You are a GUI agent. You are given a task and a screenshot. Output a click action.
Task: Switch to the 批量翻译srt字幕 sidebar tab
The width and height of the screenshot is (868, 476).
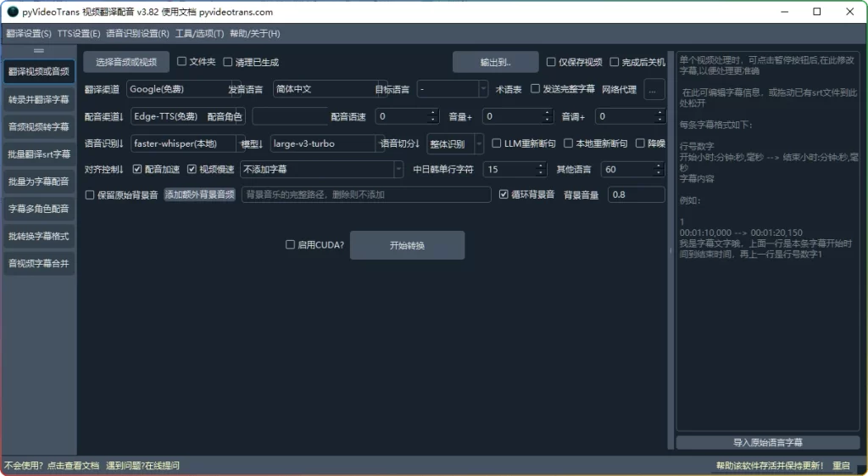click(x=39, y=154)
